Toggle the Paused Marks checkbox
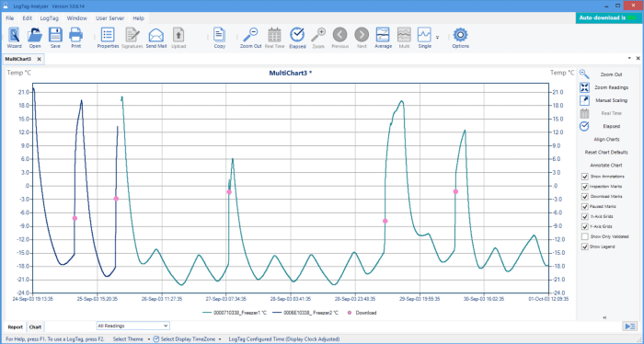This screenshot has height=344, width=644. tap(585, 206)
